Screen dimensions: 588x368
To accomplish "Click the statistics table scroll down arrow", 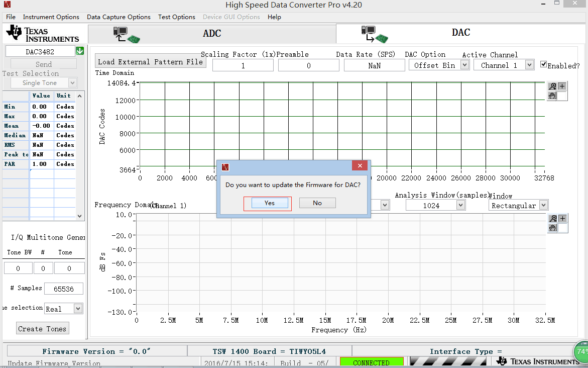I will click(x=79, y=216).
